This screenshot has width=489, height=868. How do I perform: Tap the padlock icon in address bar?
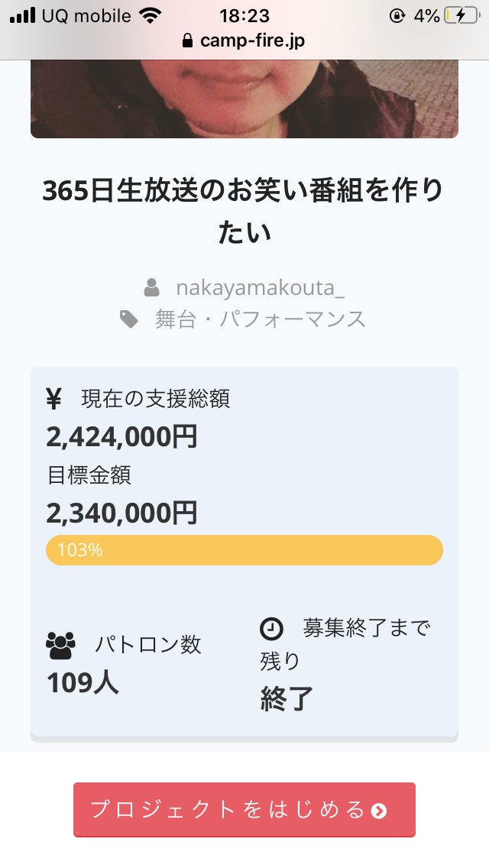pyautogui.click(x=188, y=41)
